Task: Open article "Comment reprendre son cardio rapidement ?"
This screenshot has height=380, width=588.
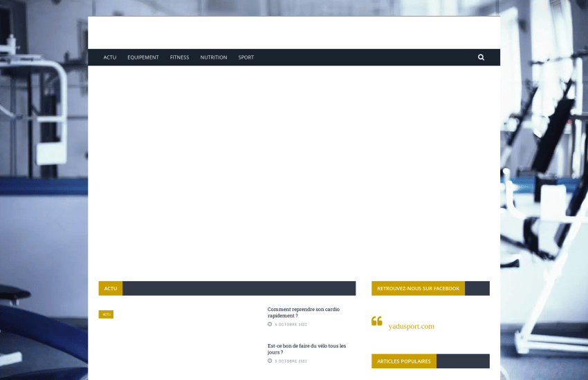Action: (303, 312)
